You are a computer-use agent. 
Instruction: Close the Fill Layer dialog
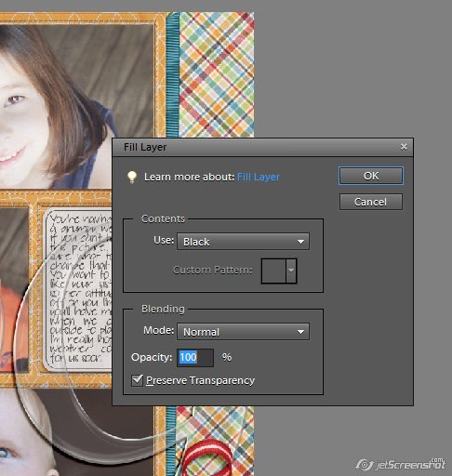pyautogui.click(x=404, y=147)
